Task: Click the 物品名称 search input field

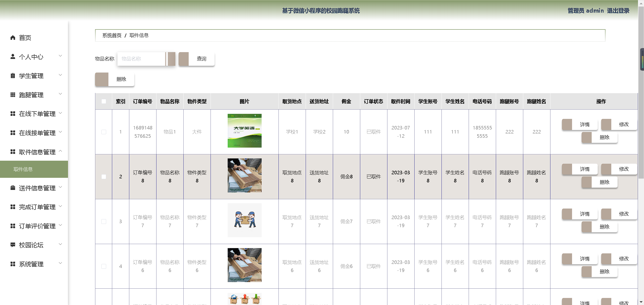Action: point(141,59)
